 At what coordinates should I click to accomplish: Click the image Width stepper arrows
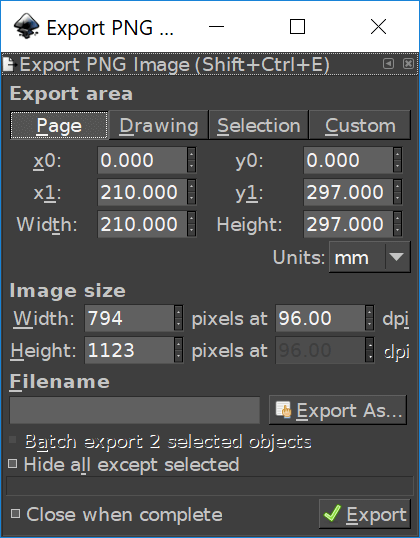point(178,318)
